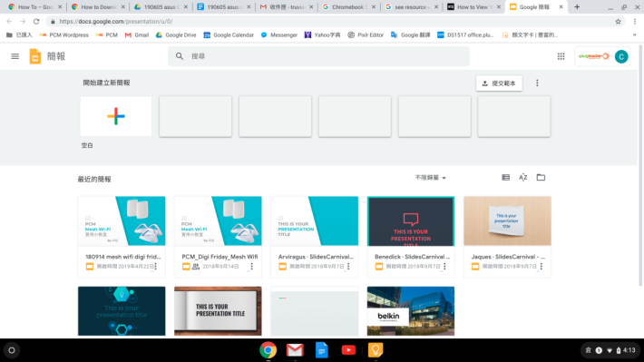Create a new blank presentation

(116, 116)
